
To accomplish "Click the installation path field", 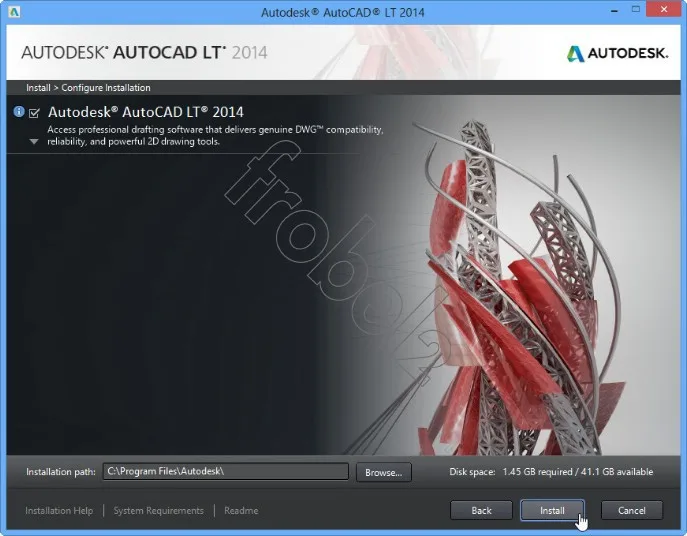I will (x=226, y=472).
